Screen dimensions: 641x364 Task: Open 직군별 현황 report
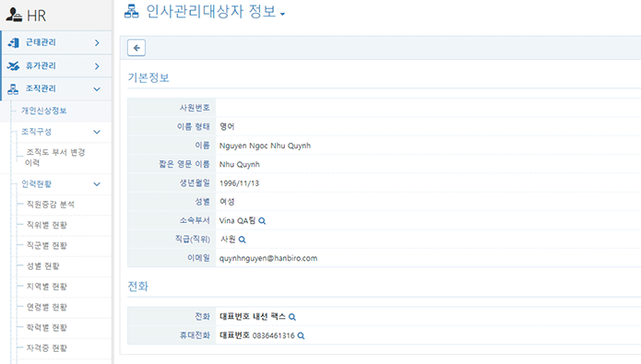(47, 245)
